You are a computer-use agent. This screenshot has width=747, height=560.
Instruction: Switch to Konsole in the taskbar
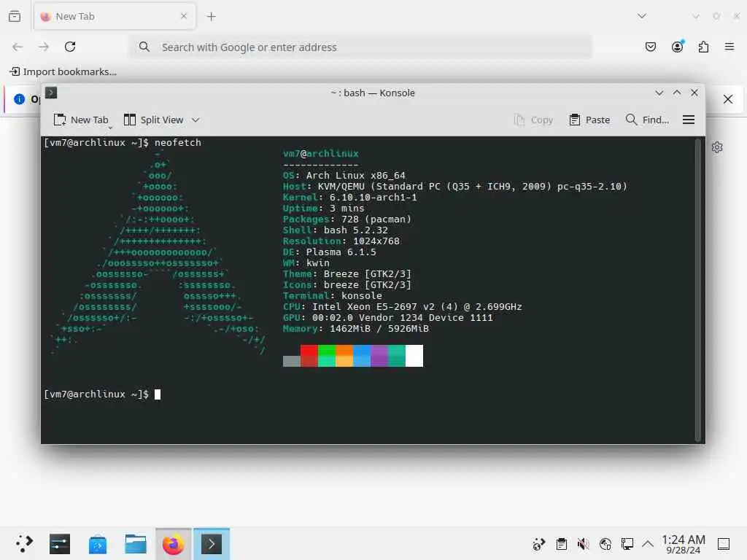211,544
